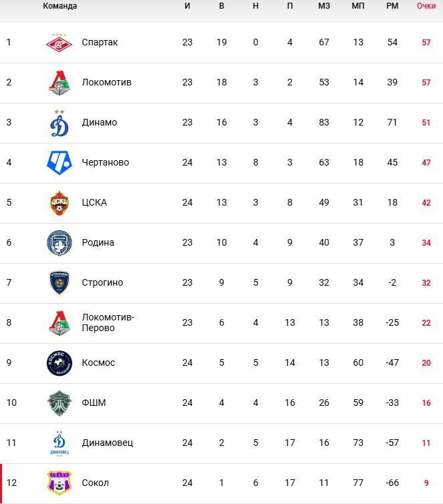The image size is (443, 504).
Task: Click the Спартак team logo
Action: 59,43
